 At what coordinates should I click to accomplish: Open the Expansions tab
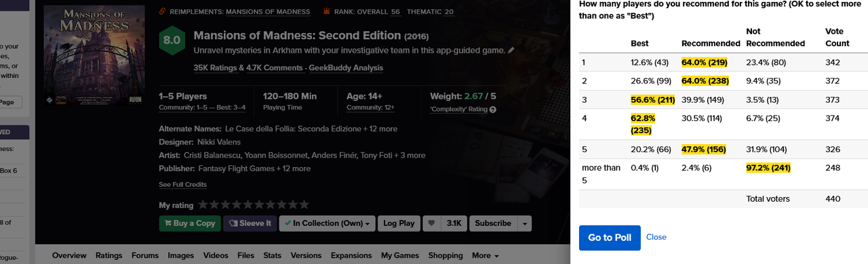pyautogui.click(x=351, y=255)
